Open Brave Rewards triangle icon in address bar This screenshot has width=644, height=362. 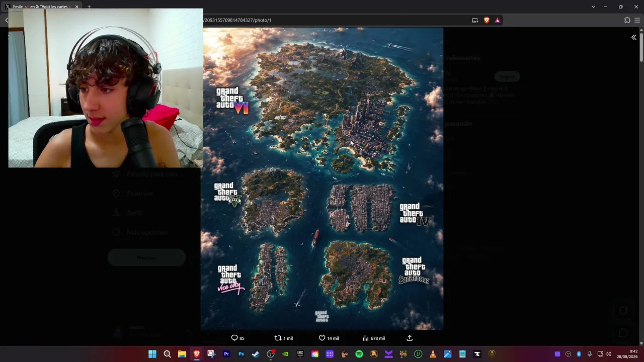tap(498, 20)
